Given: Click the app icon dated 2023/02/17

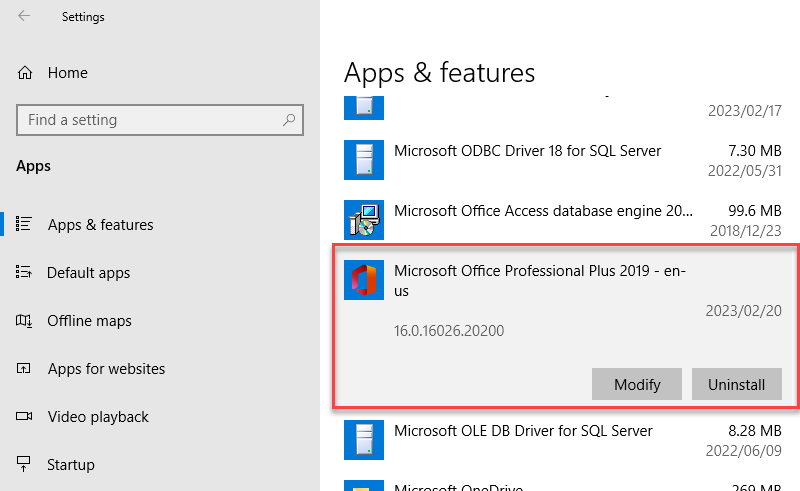Looking at the screenshot, I should 364,108.
